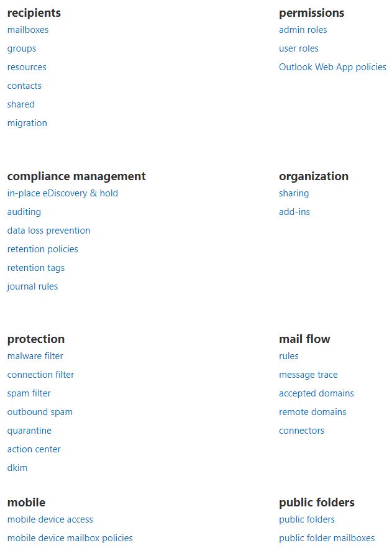Open in-place eDiscovery & hold
392x553 pixels.
click(x=62, y=193)
